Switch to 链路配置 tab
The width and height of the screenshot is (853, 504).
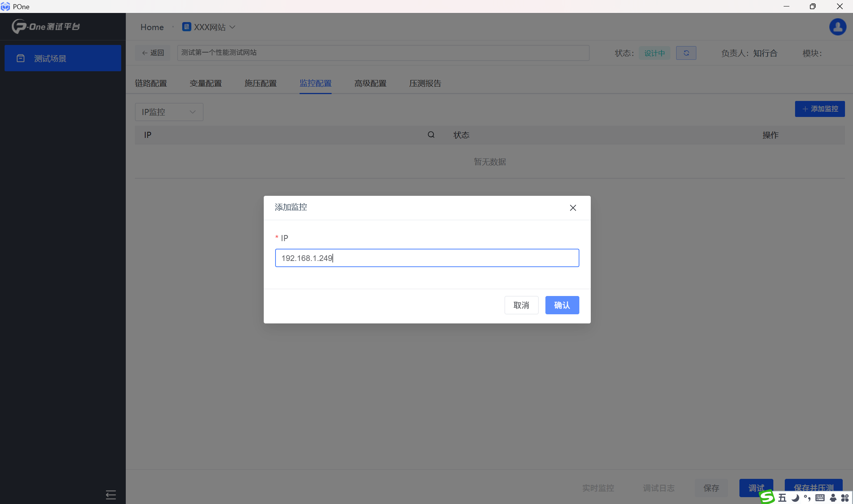click(151, 83)
